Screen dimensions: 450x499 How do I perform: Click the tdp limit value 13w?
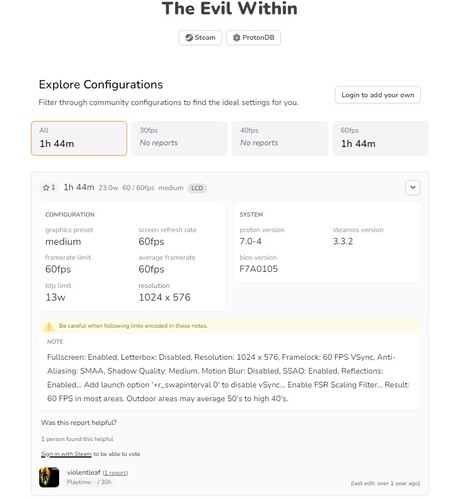[x=55, y=297]
